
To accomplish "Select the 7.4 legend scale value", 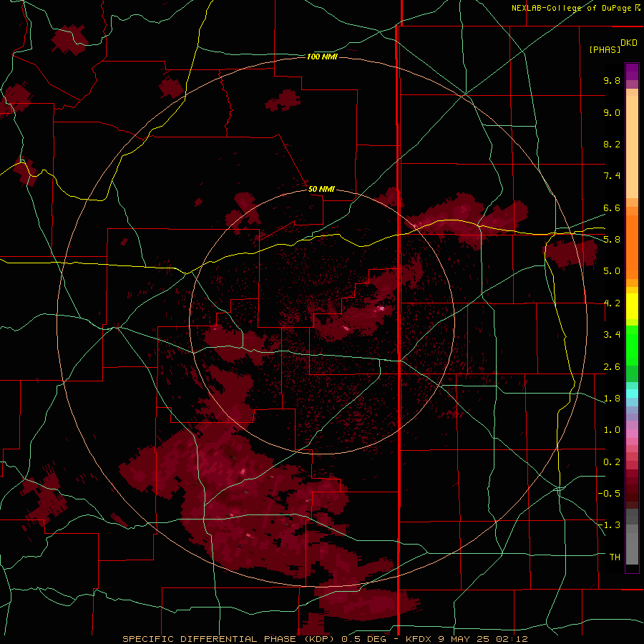I will 612,176.
